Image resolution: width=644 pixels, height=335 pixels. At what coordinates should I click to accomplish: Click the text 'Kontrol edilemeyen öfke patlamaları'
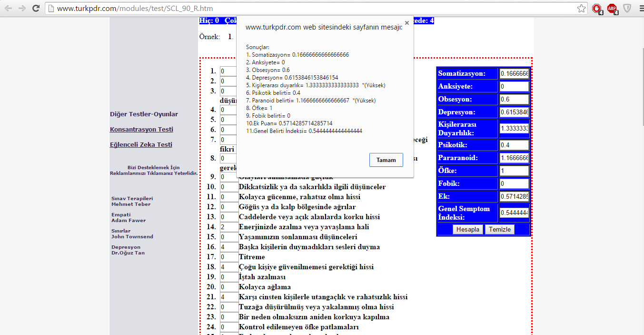tap(299, 327)
